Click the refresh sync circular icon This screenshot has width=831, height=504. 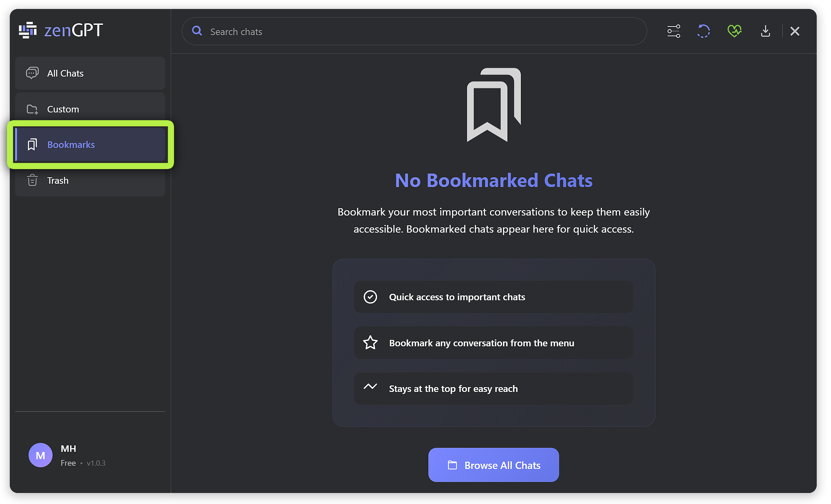point(703,31)
